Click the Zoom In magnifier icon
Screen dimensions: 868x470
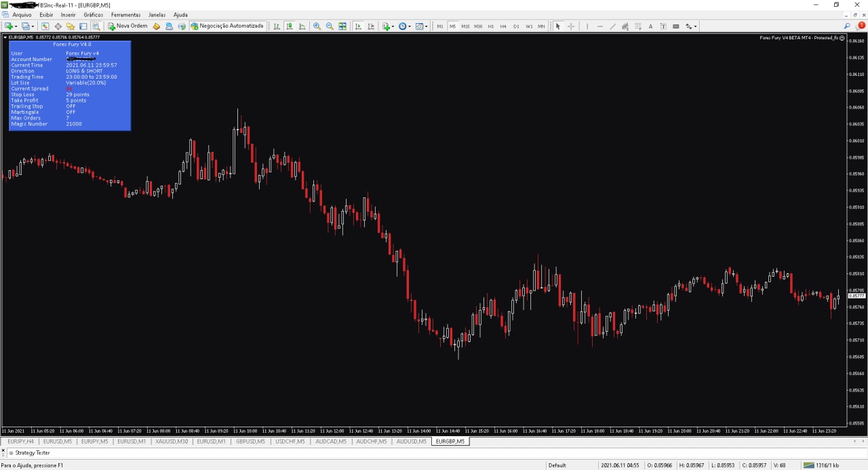point(317,26)
